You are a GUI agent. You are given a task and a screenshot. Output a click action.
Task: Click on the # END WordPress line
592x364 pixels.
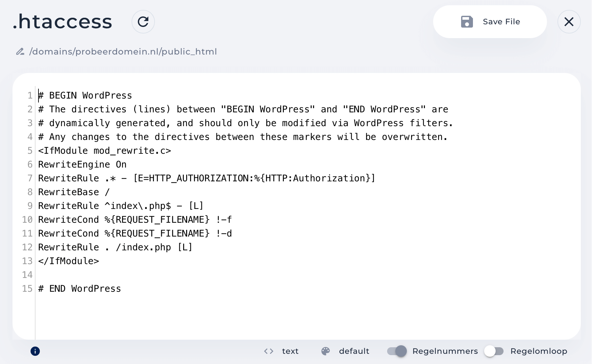(x=80, y=288)
